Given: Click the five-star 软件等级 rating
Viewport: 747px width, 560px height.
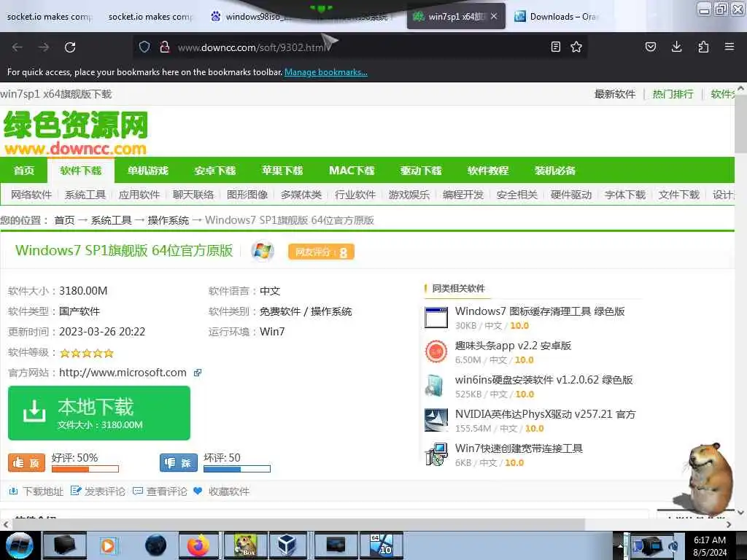Looking at the screenshot, I should [x=87, y=353].
